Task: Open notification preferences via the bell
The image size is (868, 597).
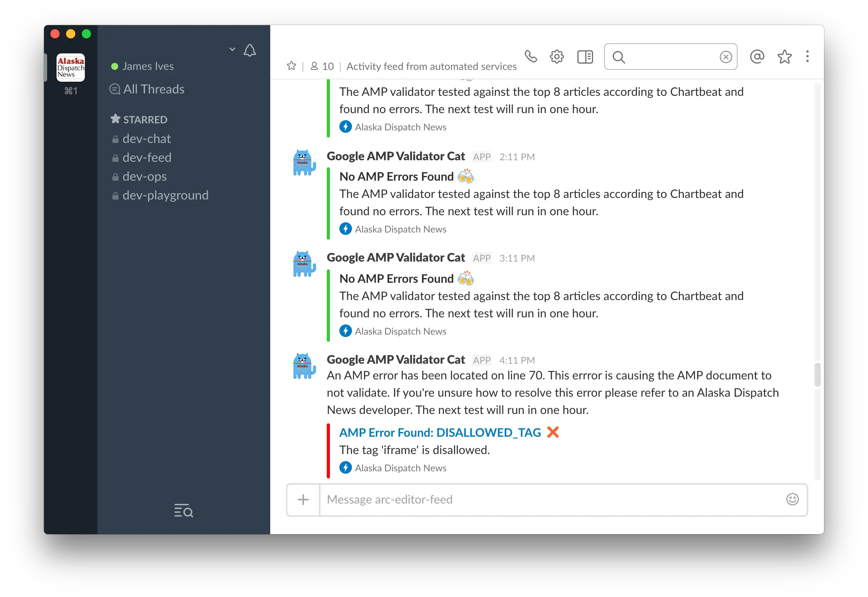Action: (250, 50)
